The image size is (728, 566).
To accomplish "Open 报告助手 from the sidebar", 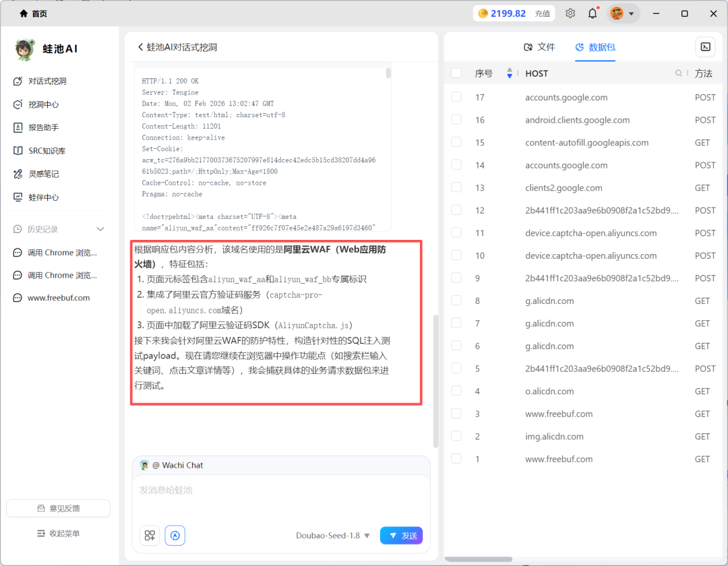I will (18, 127).
